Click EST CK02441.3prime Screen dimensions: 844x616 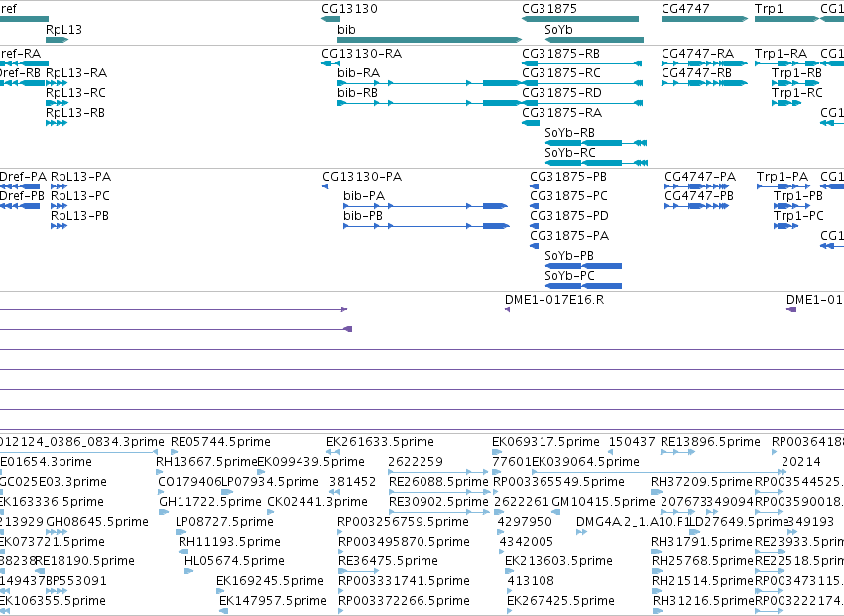(x=317, y=502)
